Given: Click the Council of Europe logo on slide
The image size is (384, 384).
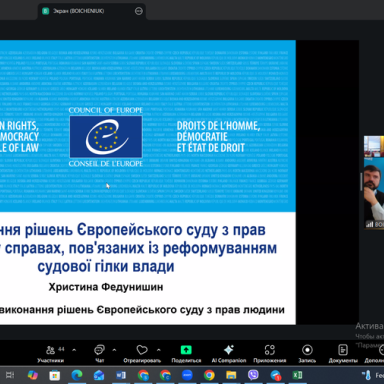Looking at the screenshot, I should click(106, 137).
